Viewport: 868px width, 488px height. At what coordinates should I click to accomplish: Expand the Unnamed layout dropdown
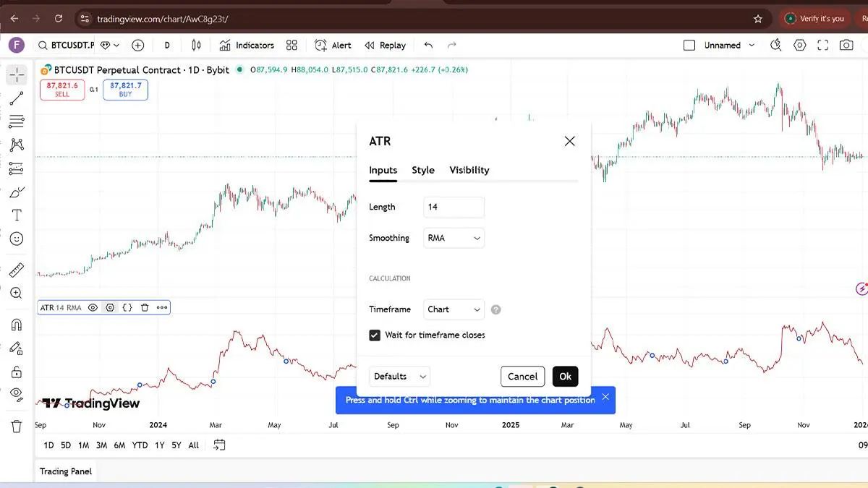752,45
